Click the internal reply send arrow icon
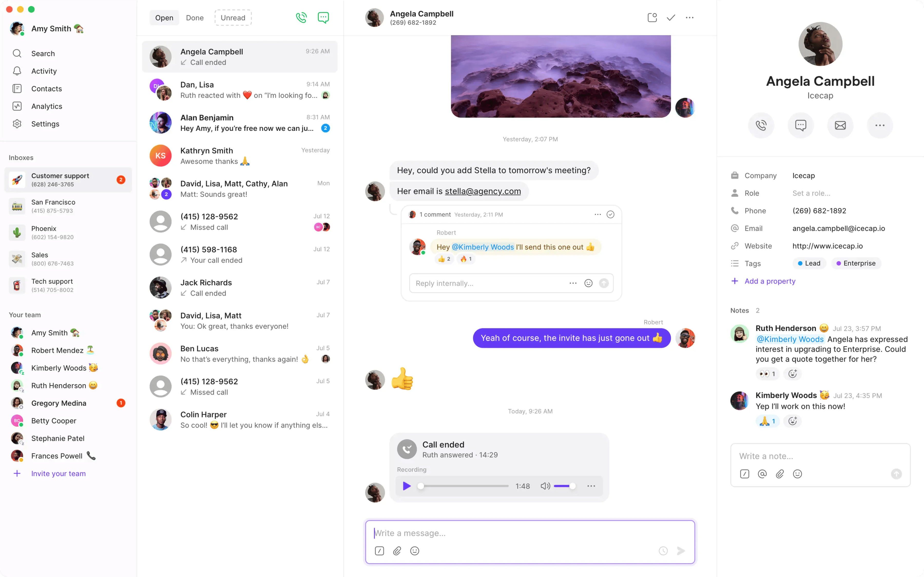Viewport: 924px width, 577px height. [604, 282]
